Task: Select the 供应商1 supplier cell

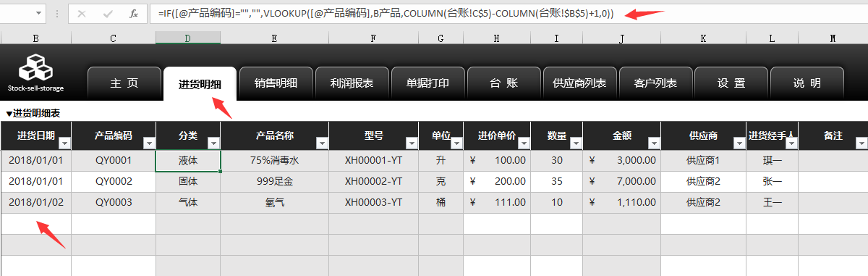Action: pyautogui.click(x=703, y=160)
